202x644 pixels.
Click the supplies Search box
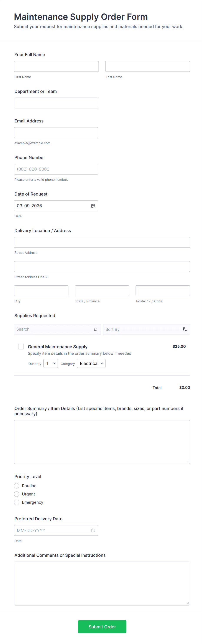coord(54,330)
